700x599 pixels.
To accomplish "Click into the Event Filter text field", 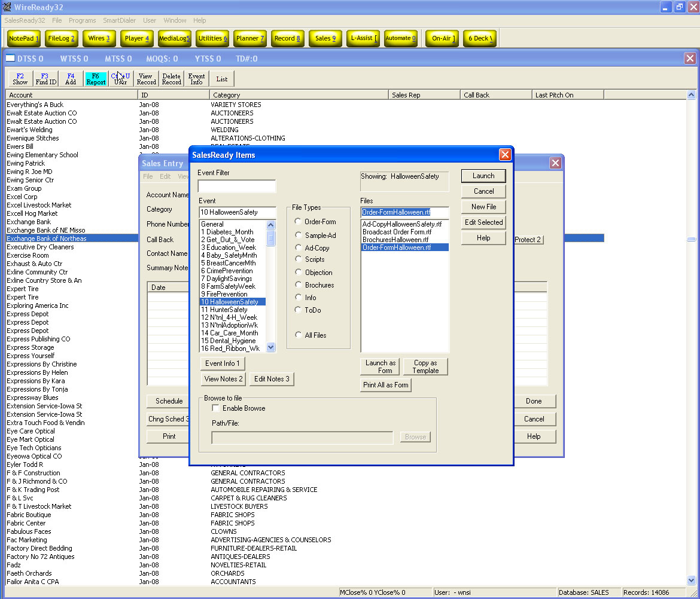I will coord(236,185).
